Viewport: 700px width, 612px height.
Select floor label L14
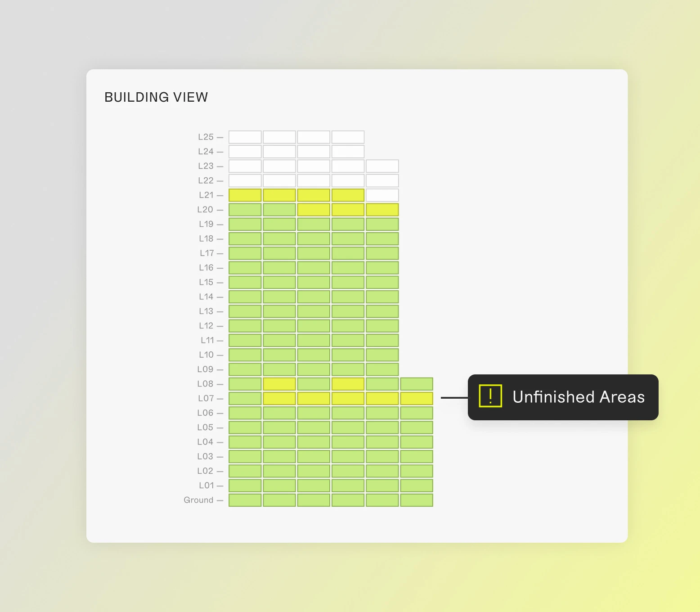coord(206,297)
